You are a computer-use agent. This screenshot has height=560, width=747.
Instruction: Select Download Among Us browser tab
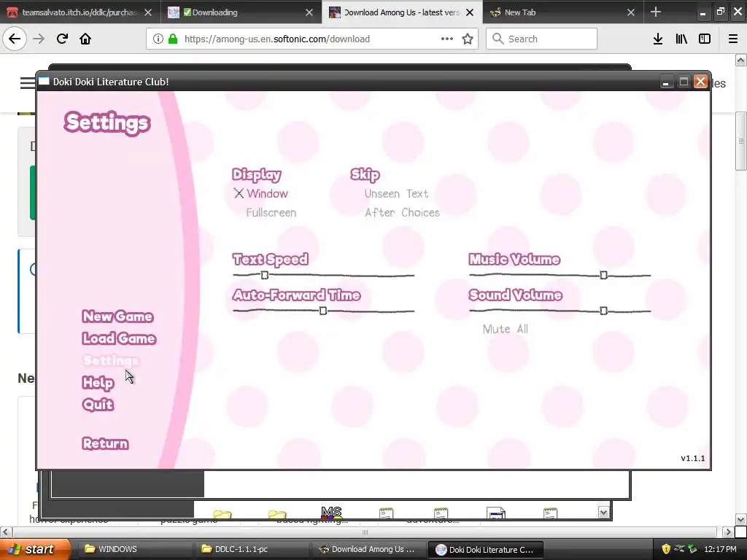[401, 12]
